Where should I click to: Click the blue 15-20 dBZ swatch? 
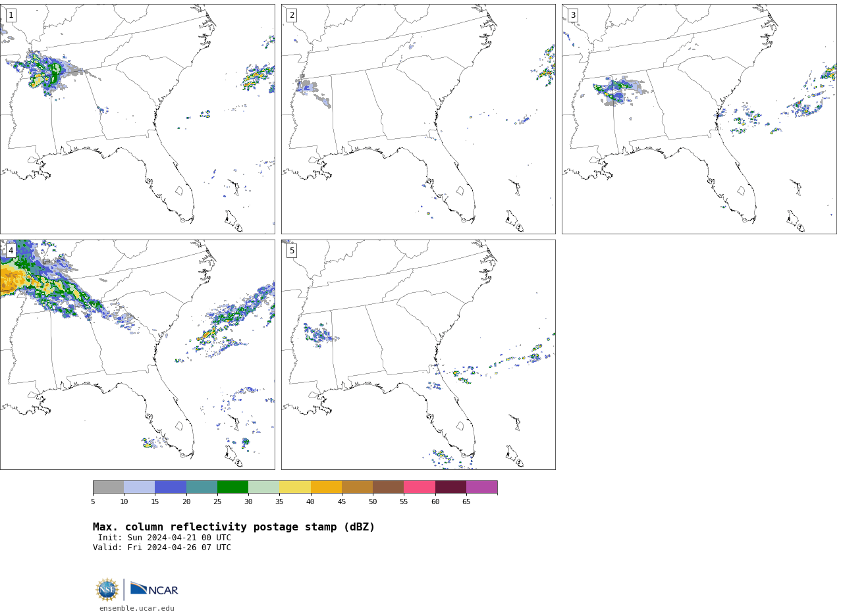tap(171, 487)
